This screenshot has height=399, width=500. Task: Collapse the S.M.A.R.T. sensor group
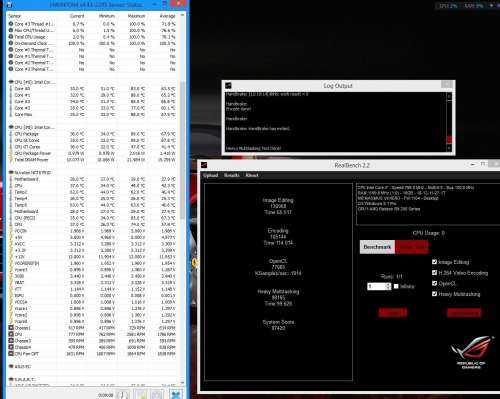11,380
